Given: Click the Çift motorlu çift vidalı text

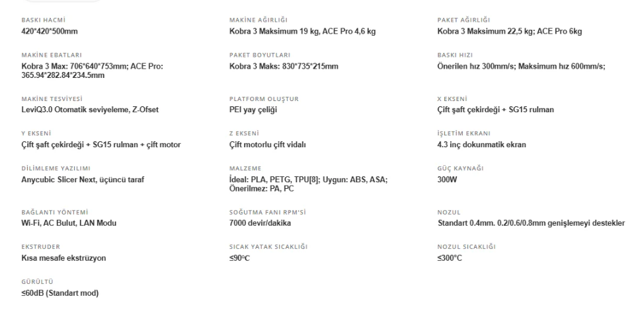Looking at the screenshot, I should point(267,145).
